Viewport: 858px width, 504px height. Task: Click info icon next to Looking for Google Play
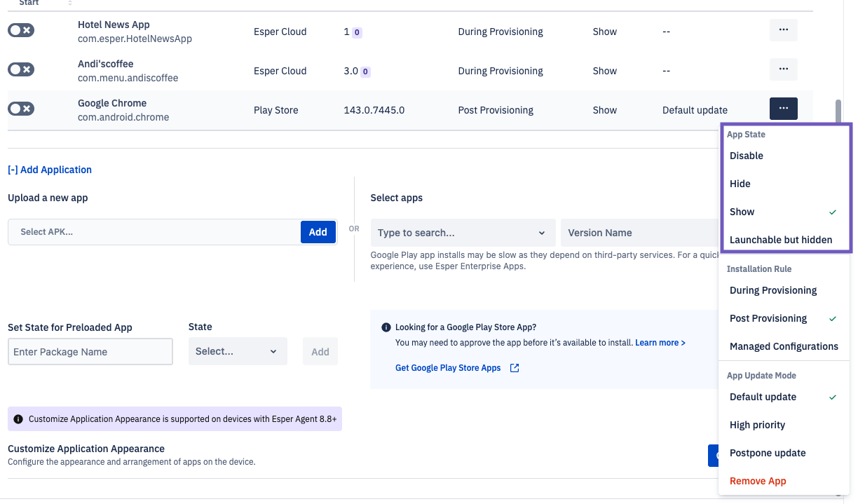coord(386,327)
